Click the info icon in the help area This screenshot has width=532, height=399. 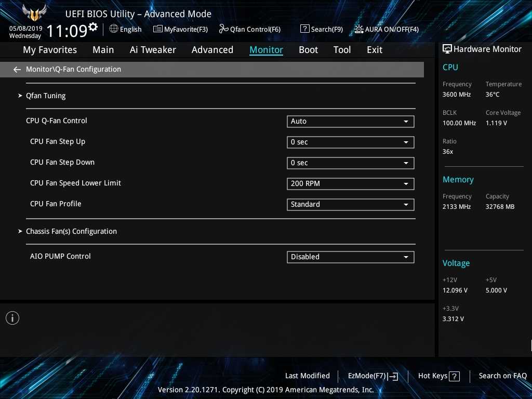pos(12,318)
